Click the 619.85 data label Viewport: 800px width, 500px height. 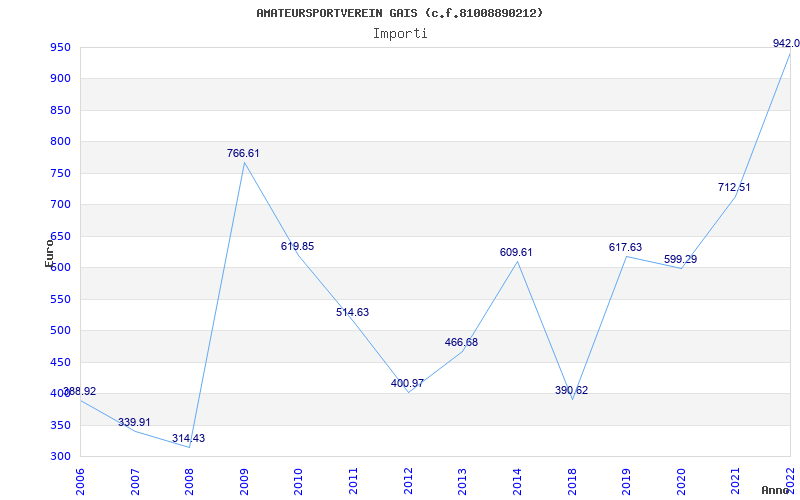click(297, 246)
